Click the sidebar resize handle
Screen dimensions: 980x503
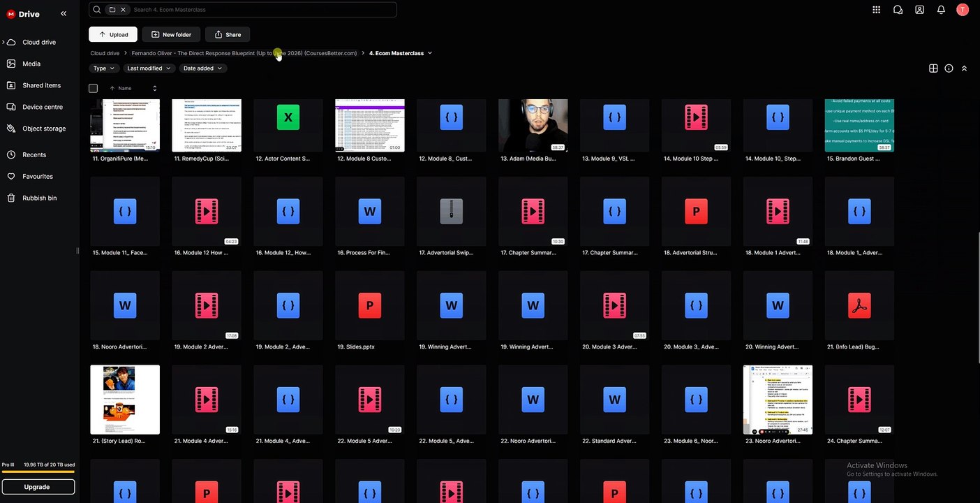point(77,251)
